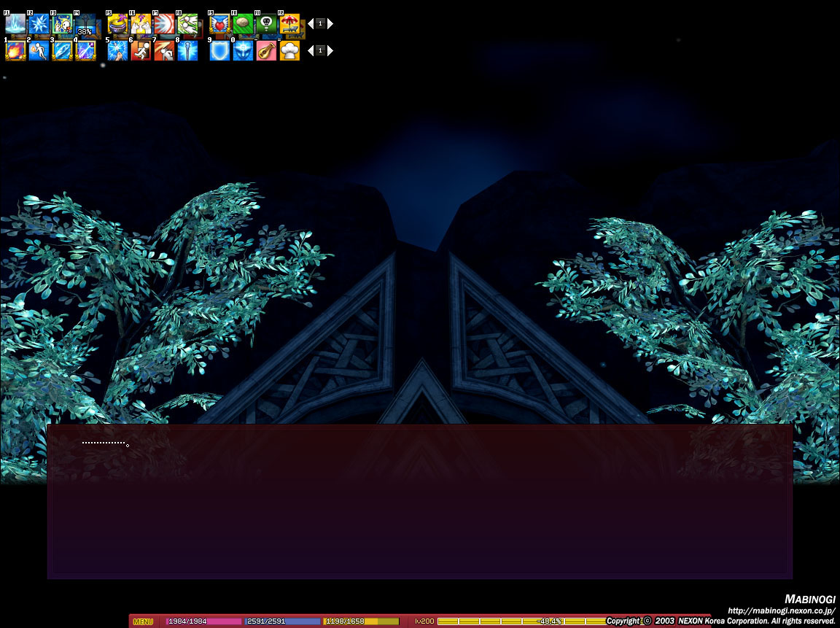Use the F12 beach parasol icon
Screen dimensions: 840x628
[289, 24]
